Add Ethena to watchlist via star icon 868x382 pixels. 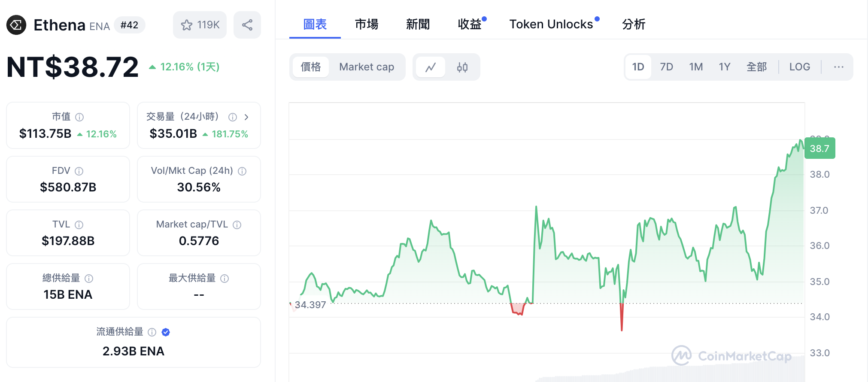[x=187, y=25]
